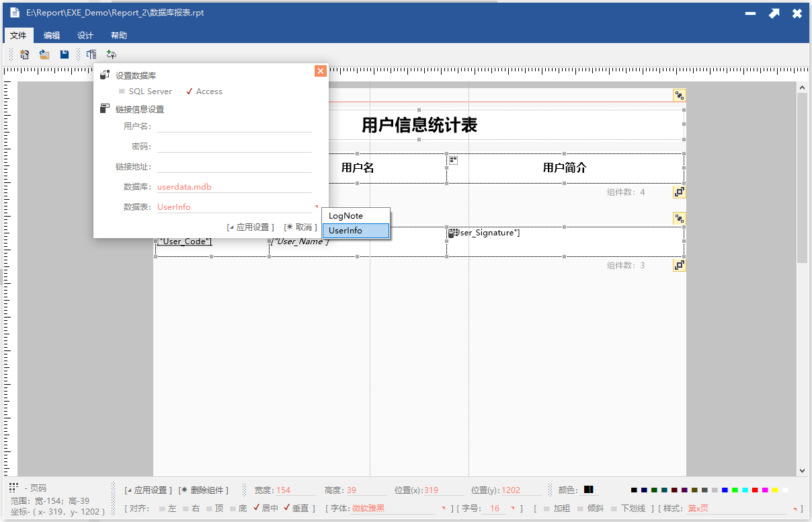
Task: Open the 字体 font dropdown arrow
Action: pos(443,509)
